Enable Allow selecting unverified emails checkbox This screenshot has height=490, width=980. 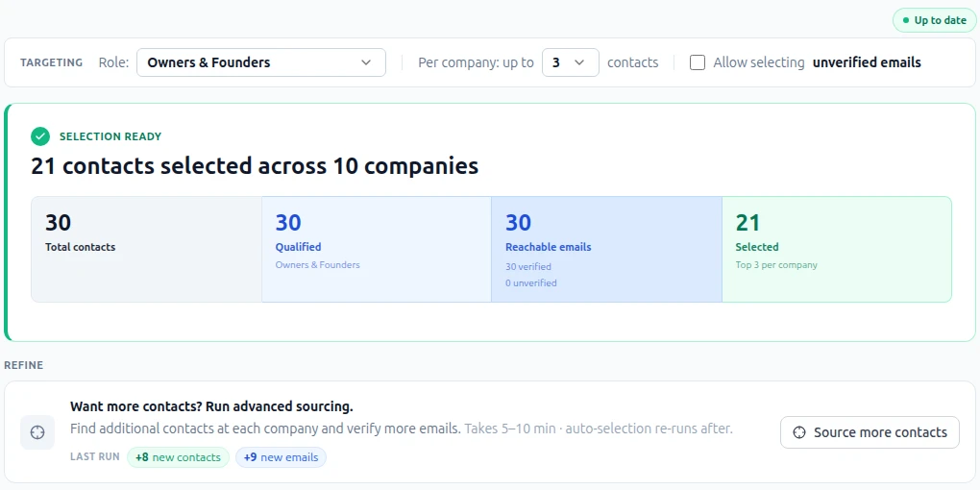coord(698,62)
